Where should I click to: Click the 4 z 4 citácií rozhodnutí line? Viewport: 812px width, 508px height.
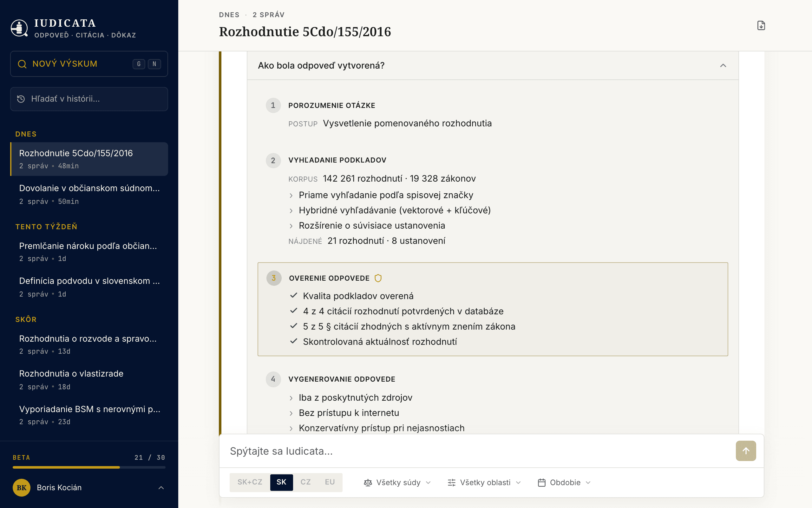pyautogui.click(x=403, y=311)
